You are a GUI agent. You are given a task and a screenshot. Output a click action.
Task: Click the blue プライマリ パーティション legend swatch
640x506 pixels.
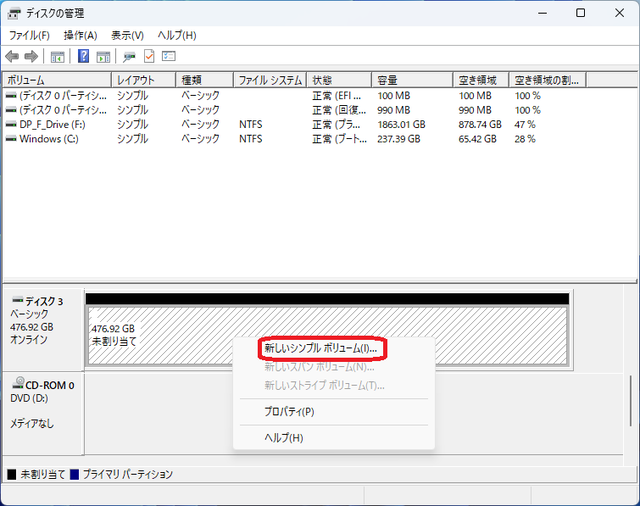[x=74, y=474]
